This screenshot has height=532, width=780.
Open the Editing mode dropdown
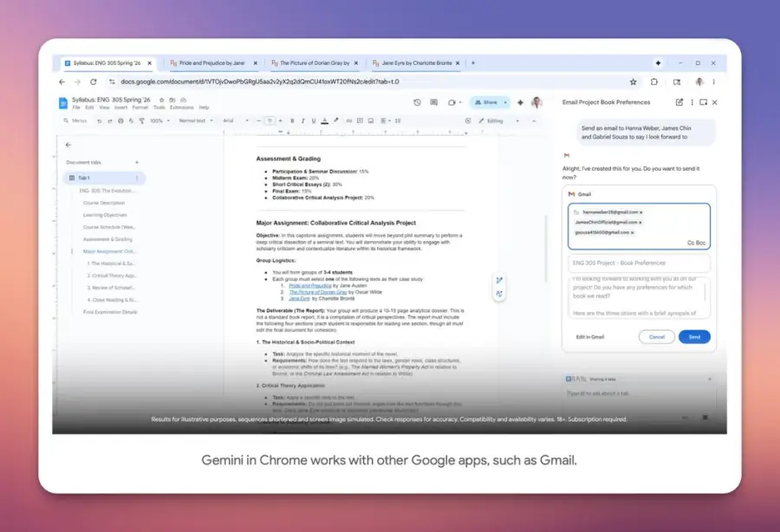click(x=499, y=120)
